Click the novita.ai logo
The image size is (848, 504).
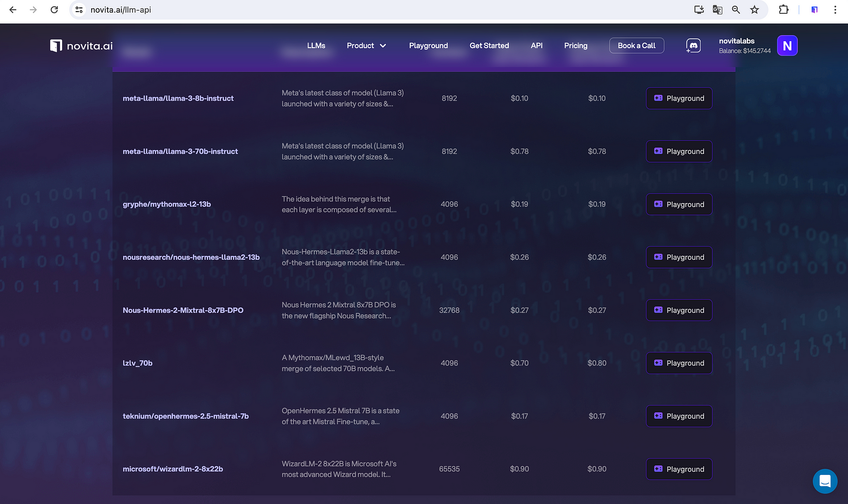(x=81, y=46)
